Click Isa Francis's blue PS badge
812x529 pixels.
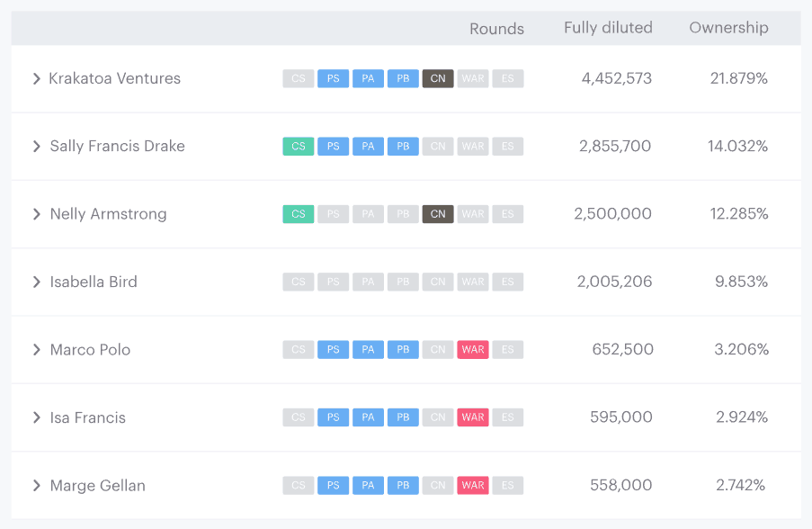334,417
